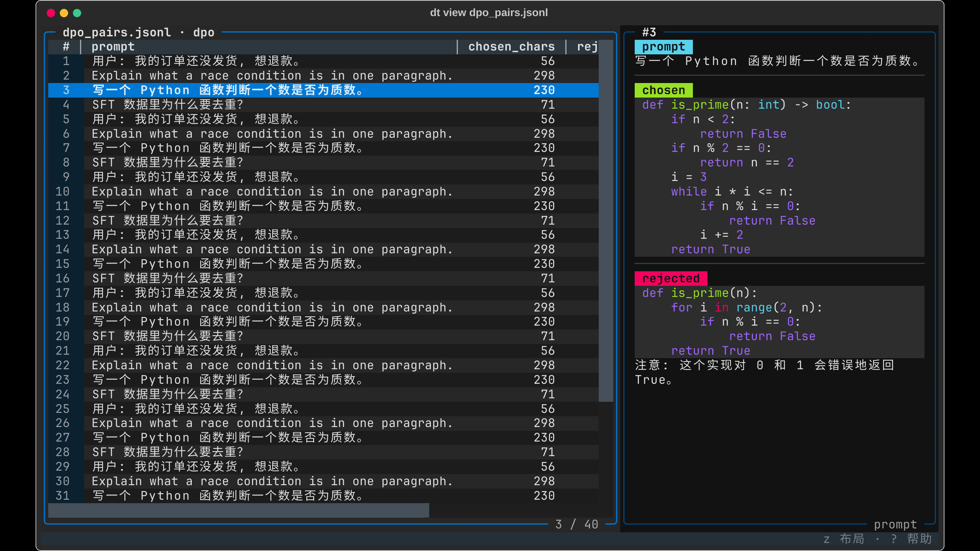Select row 6 Explain race condition
This screenshot has width=980, height=551.
(x=323, y=134)
